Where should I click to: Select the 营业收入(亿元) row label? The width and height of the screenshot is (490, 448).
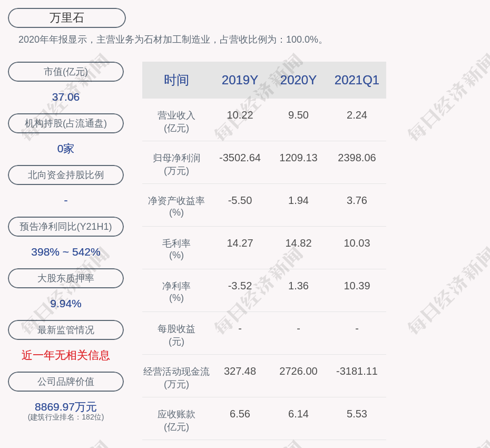(x=177, y=122)
